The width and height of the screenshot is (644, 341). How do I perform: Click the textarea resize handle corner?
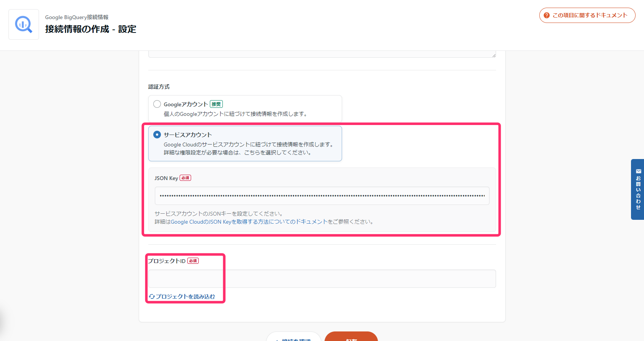point(494,55)
